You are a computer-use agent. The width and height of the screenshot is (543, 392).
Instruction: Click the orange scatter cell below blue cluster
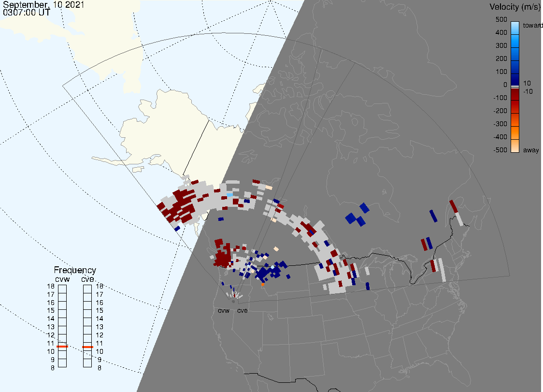click(x=263, y=285)
